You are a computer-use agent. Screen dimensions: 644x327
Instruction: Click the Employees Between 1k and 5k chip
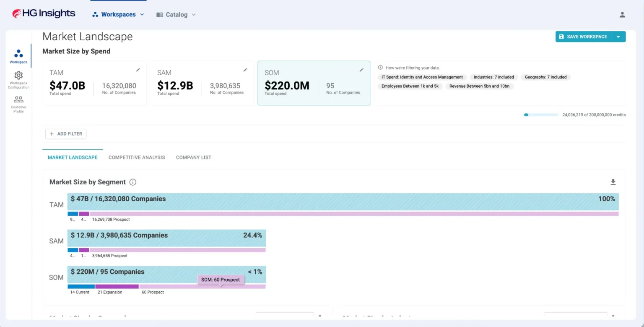coord(410,86)
